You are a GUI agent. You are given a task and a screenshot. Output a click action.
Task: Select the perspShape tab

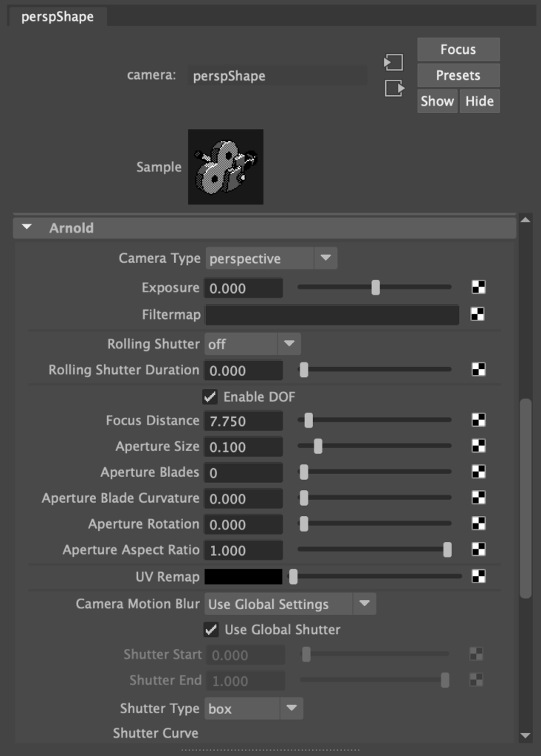click(58, 16)
